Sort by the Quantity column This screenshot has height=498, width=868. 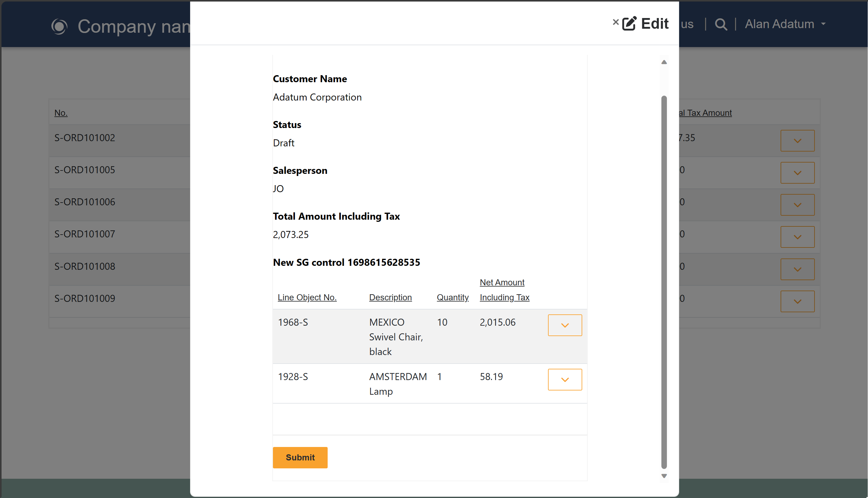453,297
